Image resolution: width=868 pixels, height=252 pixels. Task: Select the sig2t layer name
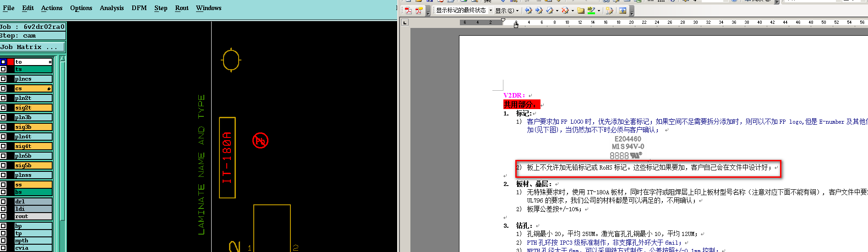(x=33, y=108)
